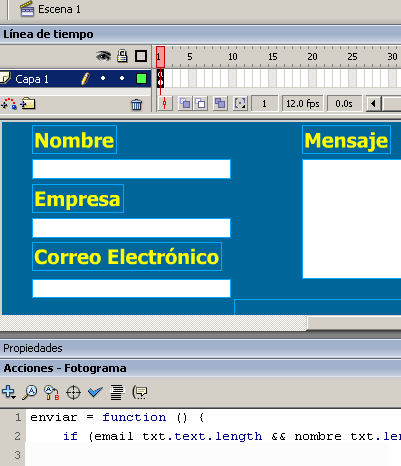Delete layer with the trash can icon

(x=136, y=105)
